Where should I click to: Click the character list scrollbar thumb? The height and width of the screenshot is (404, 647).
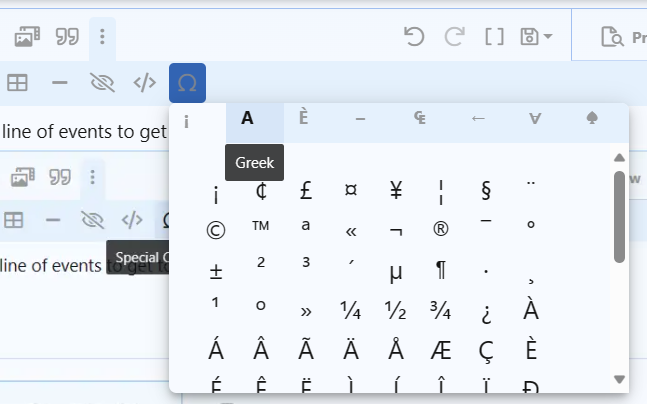[x=619, y=215]
